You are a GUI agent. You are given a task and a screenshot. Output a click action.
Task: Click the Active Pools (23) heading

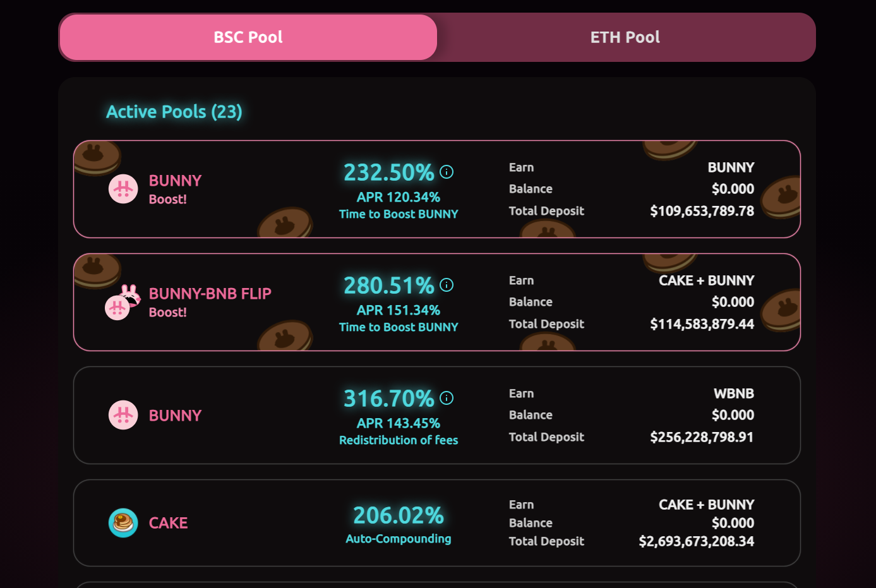[174, 112]
